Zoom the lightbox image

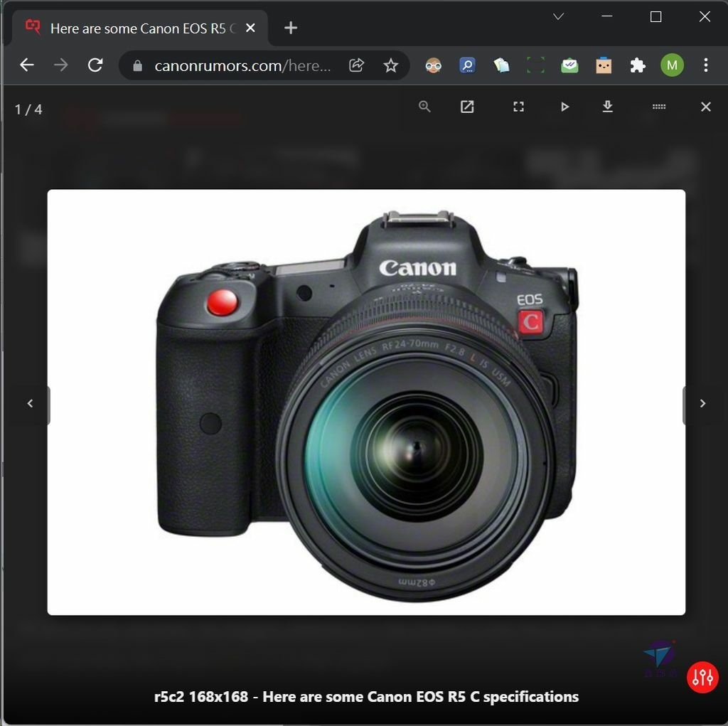pos(424,107)
